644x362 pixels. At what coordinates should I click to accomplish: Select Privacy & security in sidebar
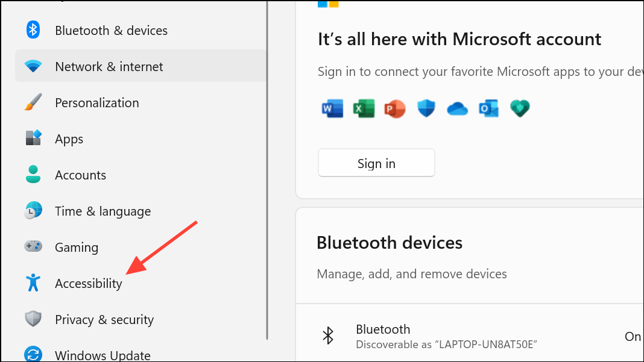point(104,319)
